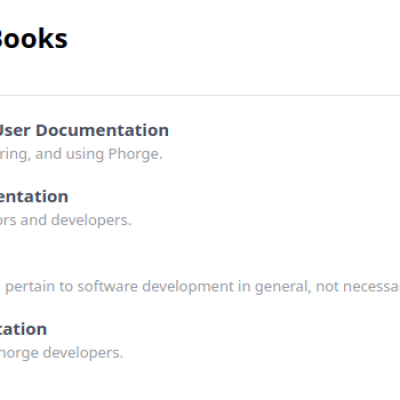Click the word 'development' in third description
The image size is (400, 400).
188,287
